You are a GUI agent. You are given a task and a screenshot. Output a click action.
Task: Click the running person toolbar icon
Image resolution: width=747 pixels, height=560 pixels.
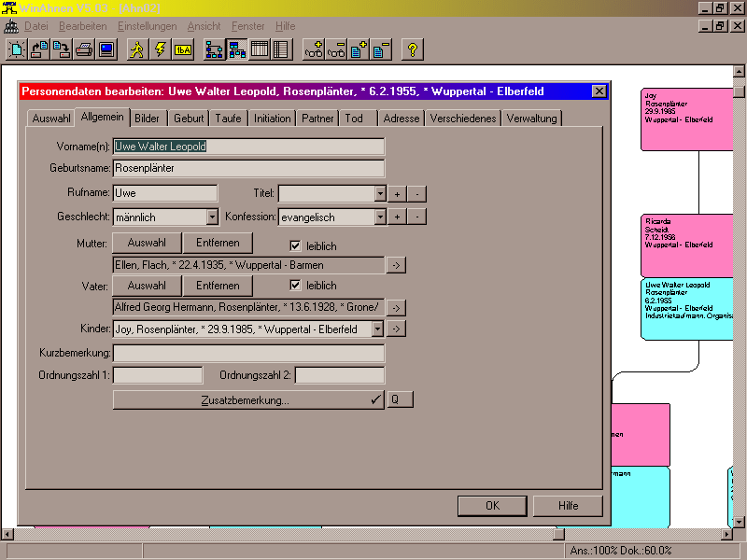coord(137,49)
